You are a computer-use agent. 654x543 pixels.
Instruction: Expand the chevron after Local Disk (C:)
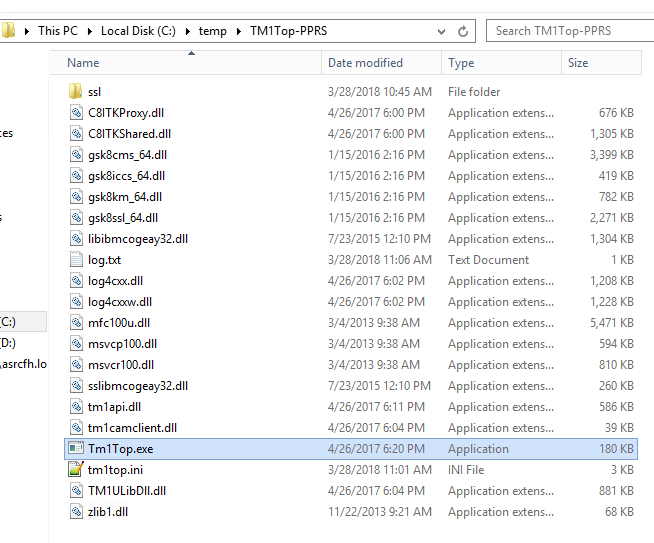point(188,31)
